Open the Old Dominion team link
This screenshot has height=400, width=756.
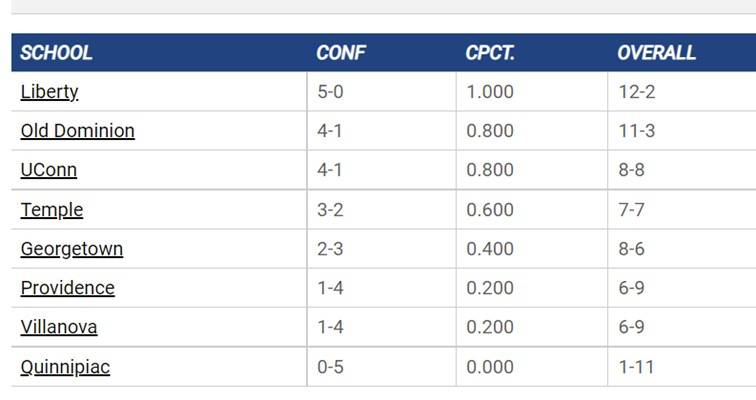(x=78, y=131)
